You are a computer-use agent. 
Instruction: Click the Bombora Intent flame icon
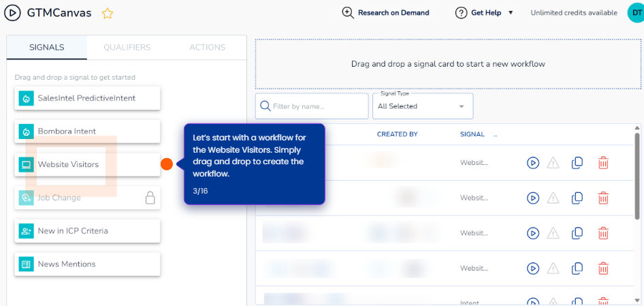(27, 132)
